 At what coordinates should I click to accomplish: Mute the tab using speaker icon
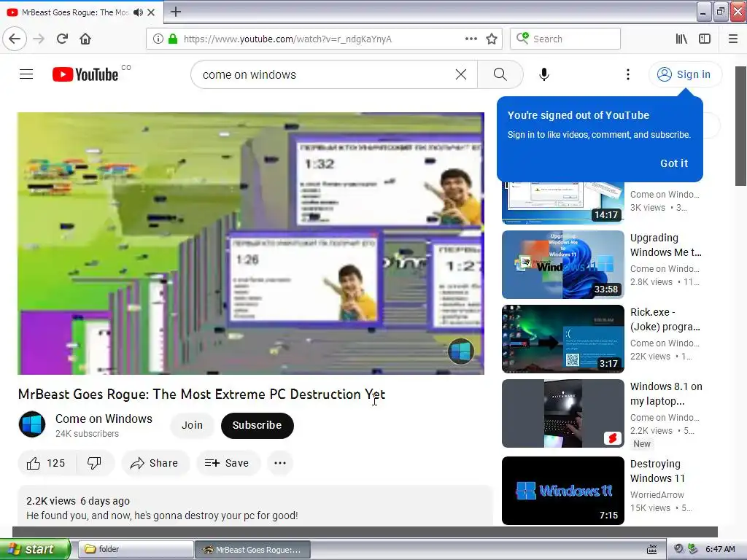click(138, 12)
